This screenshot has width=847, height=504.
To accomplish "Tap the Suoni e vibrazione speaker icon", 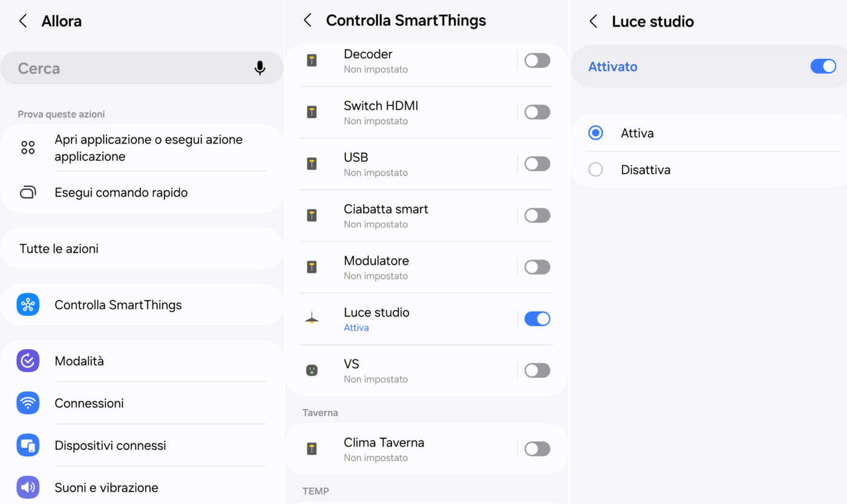I will (x=28, y=487).
